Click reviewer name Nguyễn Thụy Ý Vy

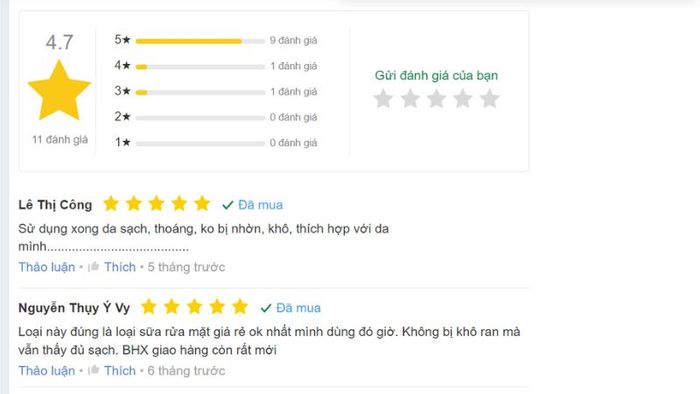(74, 308)
